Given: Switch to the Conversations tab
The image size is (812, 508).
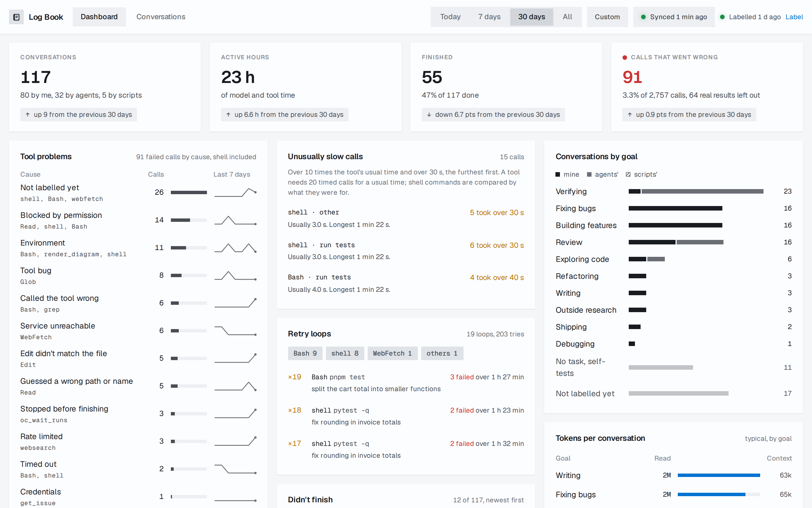Looking at the screenshot, I should point(161,17).
